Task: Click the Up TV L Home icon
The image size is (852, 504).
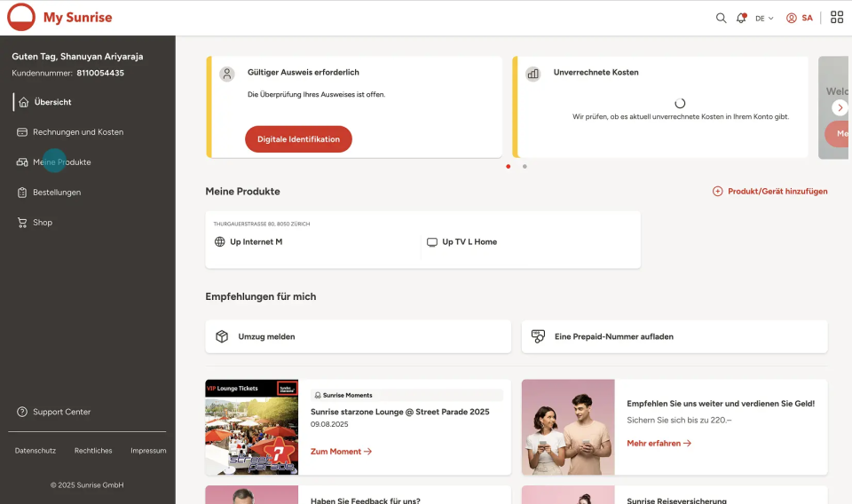Action: 432,242
